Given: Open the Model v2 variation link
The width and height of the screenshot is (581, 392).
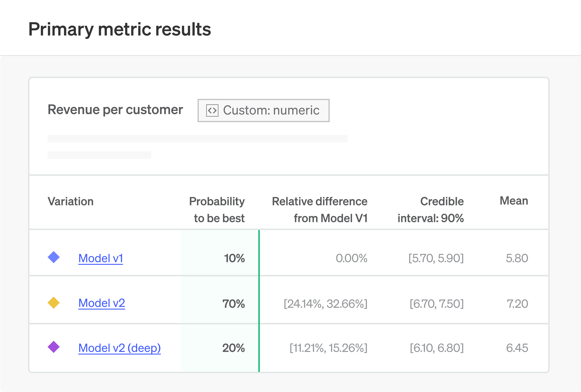Looking at the screenshot, I should click(x=102, y=303).
